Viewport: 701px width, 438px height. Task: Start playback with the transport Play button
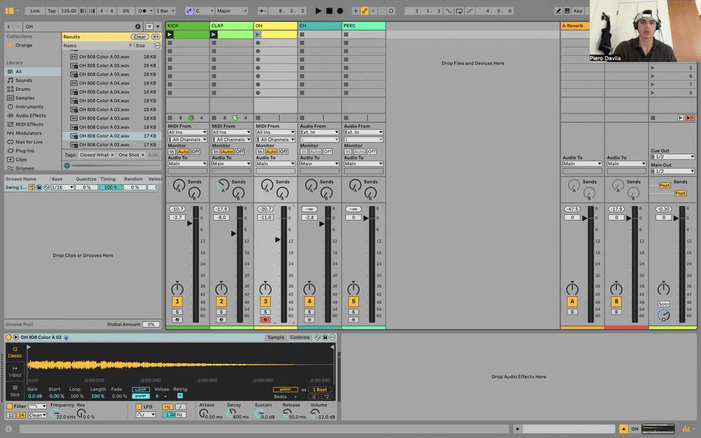[x=318, y=11]
